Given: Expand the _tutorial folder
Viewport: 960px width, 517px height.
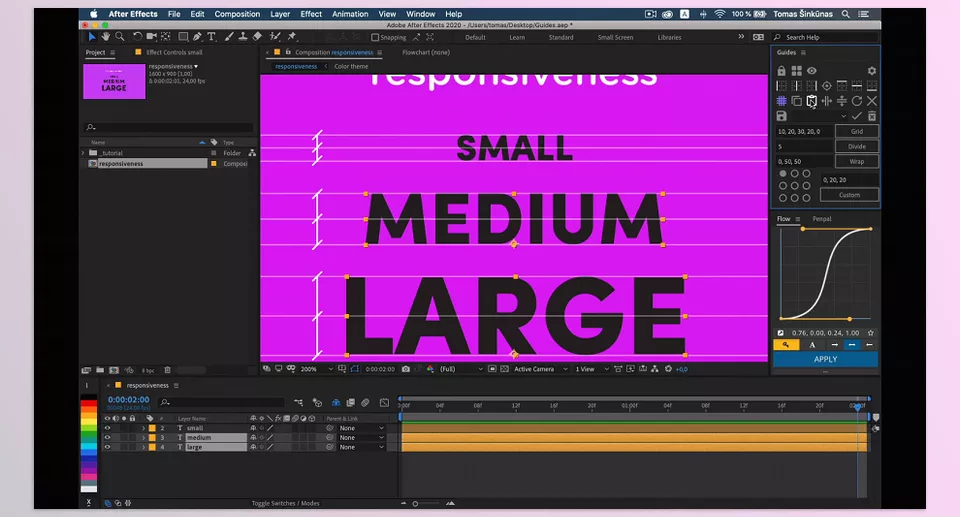Looking at the screenshot, I should point(84,153).
